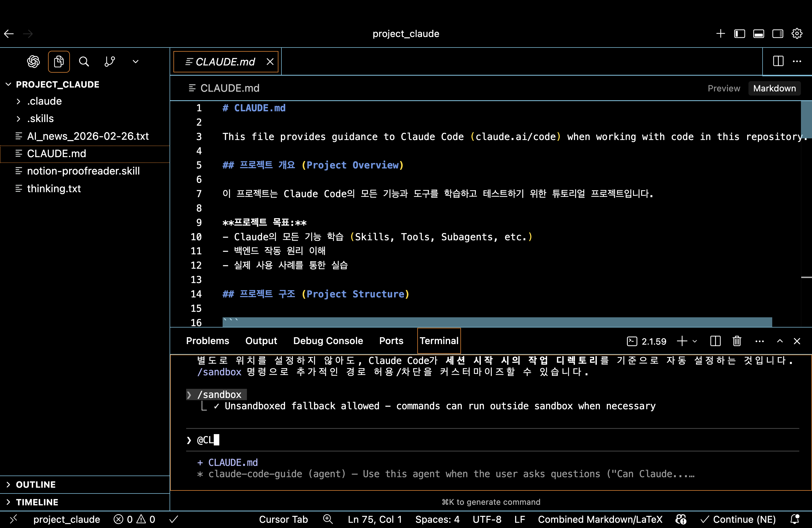Open remote window icon in status bar

coord(14,519)
